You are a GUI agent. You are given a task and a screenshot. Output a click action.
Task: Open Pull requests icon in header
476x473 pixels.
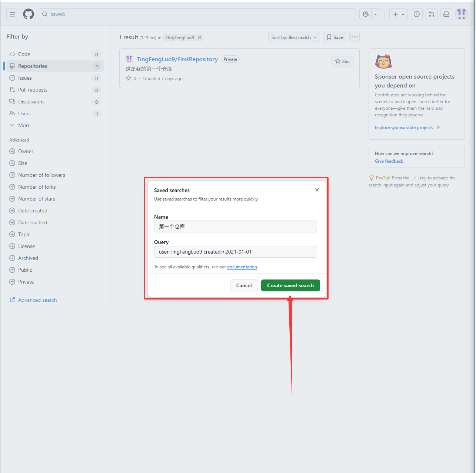(432, 14)
